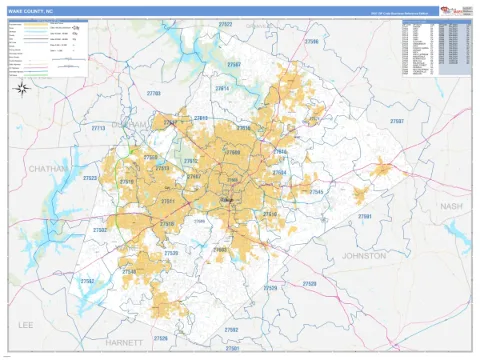This screenshot has width=480, height=360.
Task: Click the HARNETT county label
Action: [x=124, y=343]
